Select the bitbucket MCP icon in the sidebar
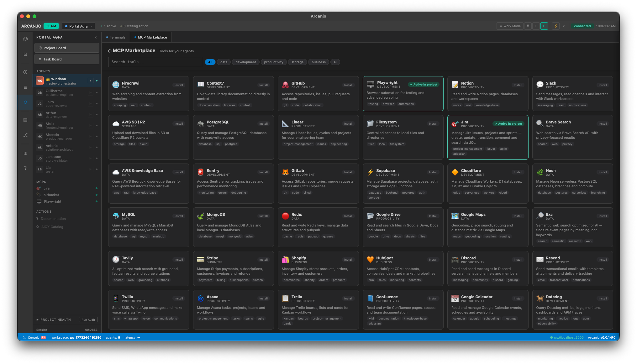The height and width of the screenshot is (364, 637). pos(39,195)
